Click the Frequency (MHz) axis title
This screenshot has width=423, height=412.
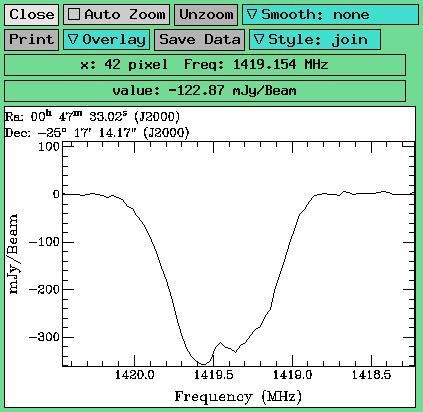tap(238, 397)
